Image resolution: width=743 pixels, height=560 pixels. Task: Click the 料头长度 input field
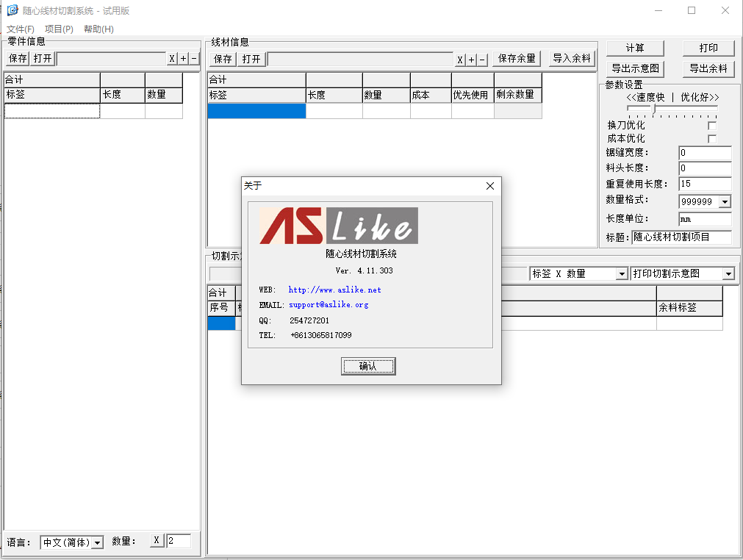tap(705, 168)
